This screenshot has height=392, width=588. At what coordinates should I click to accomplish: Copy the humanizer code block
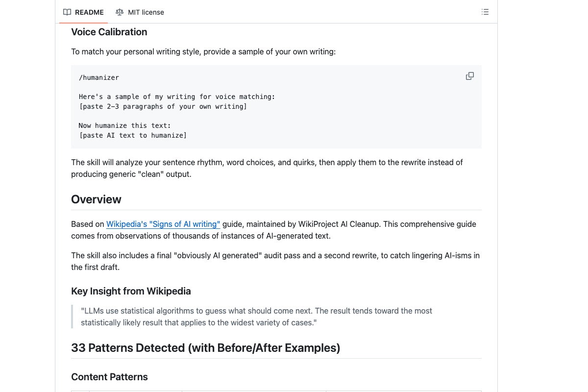(470, 76)
